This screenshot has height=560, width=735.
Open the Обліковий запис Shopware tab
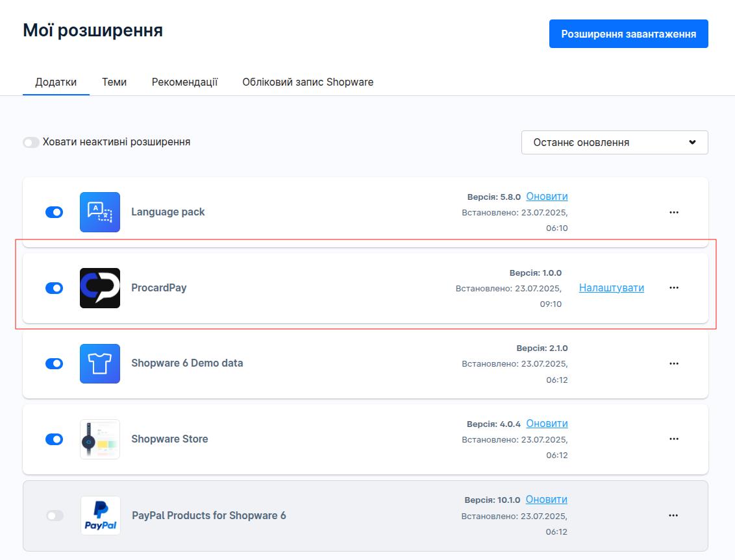308,82
